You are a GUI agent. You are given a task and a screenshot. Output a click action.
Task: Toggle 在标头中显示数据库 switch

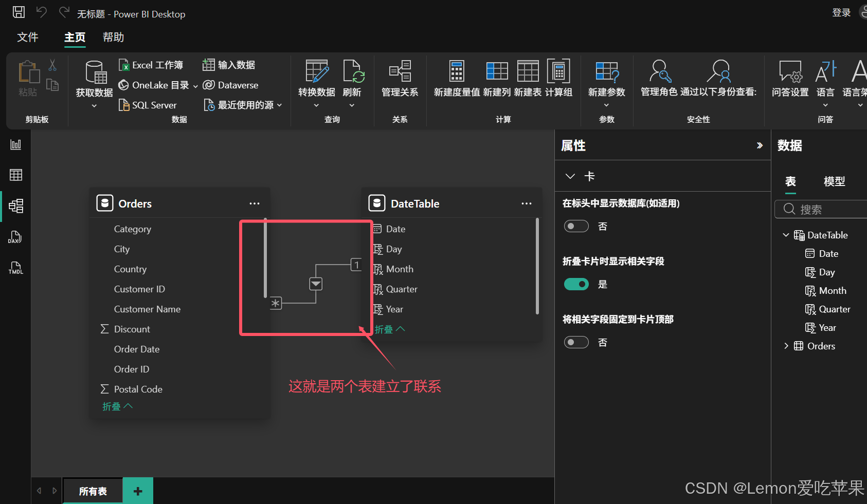pos(576,226)
